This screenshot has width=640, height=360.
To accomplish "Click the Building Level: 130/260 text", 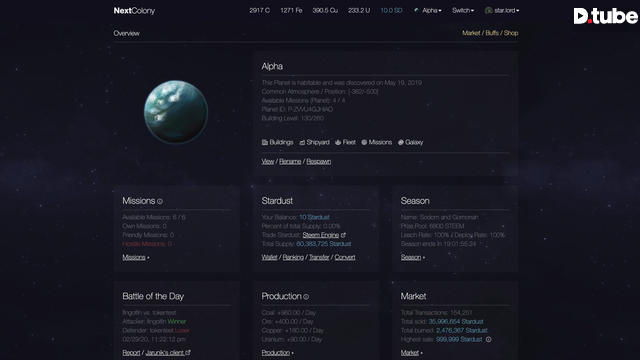I will (x=293, y=118).
